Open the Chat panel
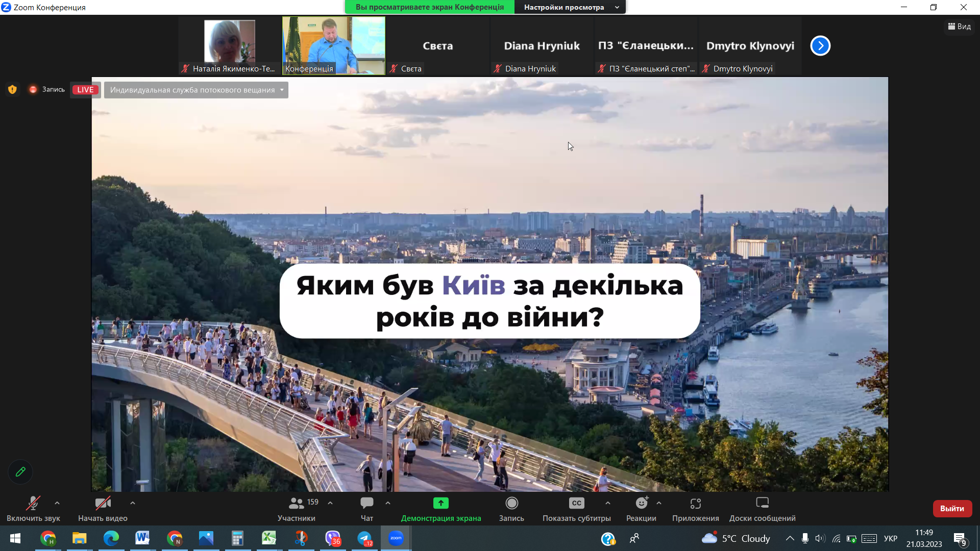 [x=366, y=504]
